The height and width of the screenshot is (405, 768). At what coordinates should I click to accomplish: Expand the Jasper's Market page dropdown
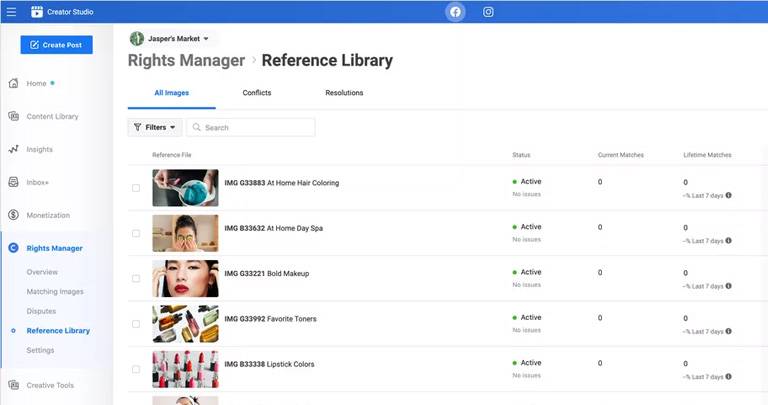point(171,39)
